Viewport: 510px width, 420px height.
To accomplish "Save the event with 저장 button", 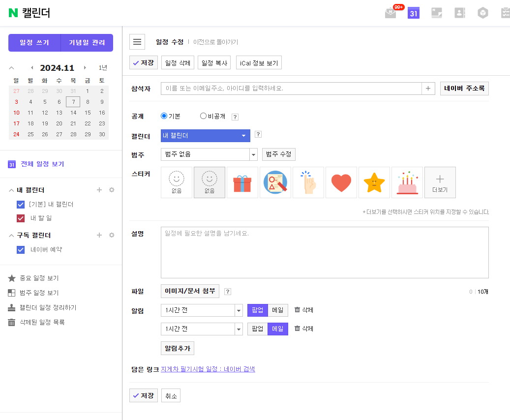I will click(143, 62).
